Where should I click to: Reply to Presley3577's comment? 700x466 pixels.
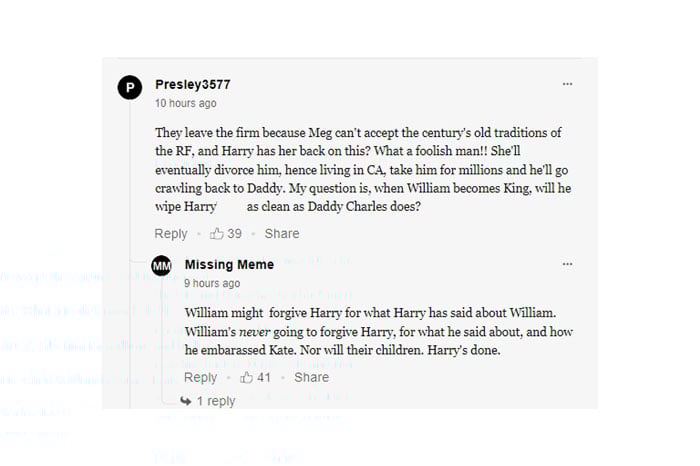coord(171,233)
